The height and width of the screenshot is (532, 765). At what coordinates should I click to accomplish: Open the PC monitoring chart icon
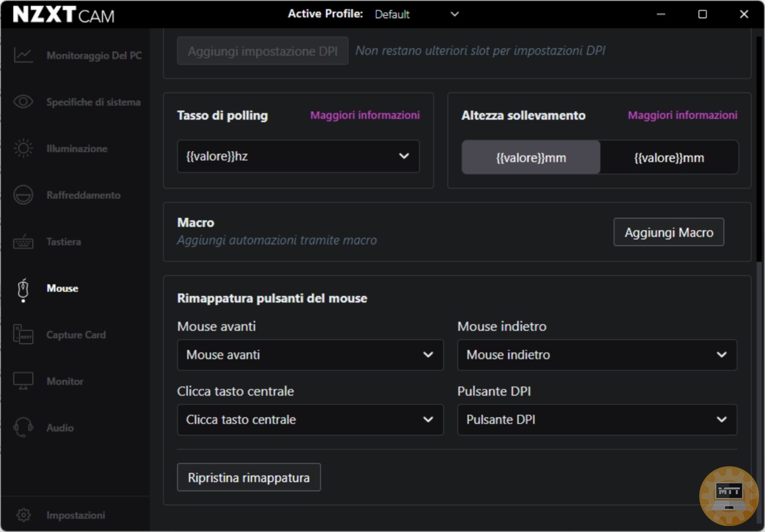point(23,56)
